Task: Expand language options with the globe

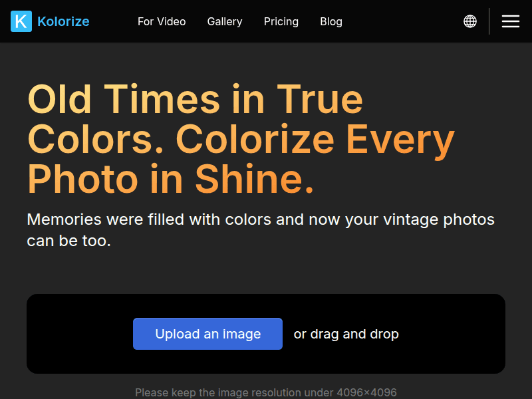Action: point(470,21)
